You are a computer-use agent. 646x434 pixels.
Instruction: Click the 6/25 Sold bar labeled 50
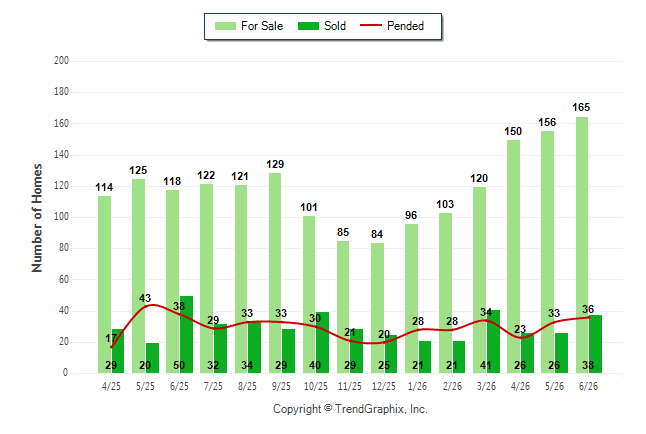(x=186, y=334)
